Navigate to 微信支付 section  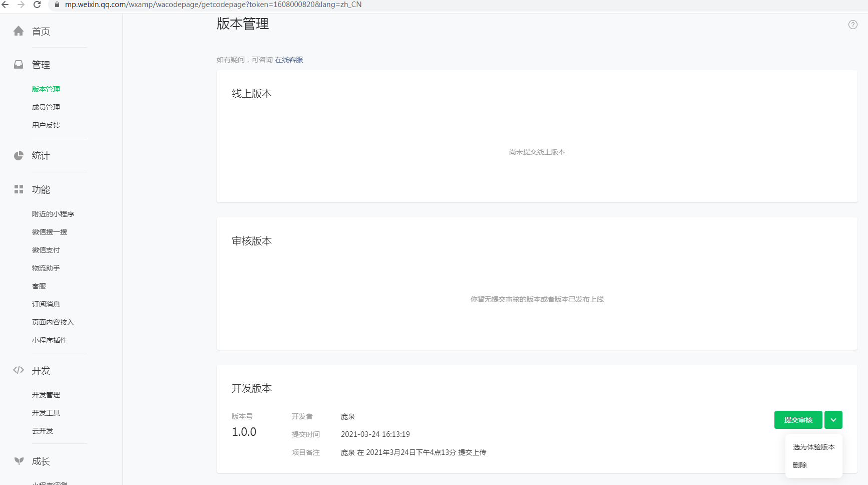coord(46,250)
